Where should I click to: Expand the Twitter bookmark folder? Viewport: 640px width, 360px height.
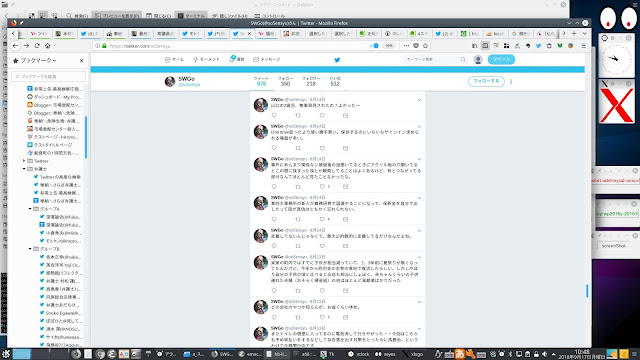click(24, 161)
